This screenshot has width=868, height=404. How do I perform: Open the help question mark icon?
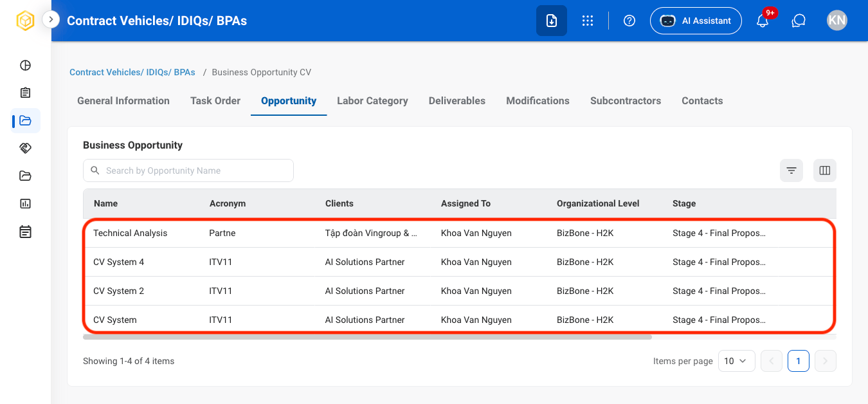(x=629, y=21)
